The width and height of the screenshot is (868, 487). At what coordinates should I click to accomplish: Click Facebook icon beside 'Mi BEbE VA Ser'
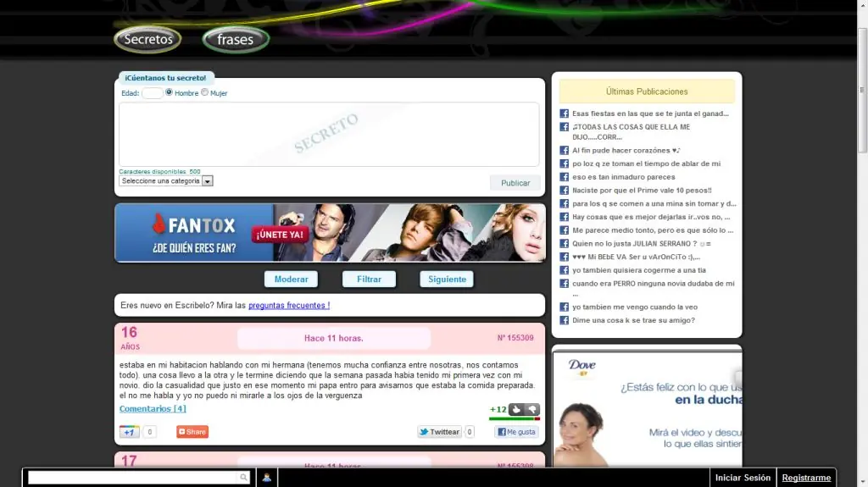point(564,257)
